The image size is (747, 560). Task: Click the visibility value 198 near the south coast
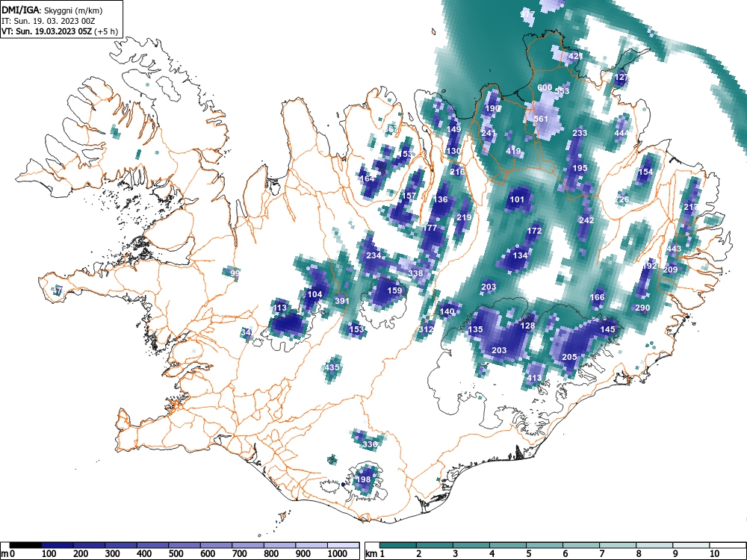tap(364, 479)
